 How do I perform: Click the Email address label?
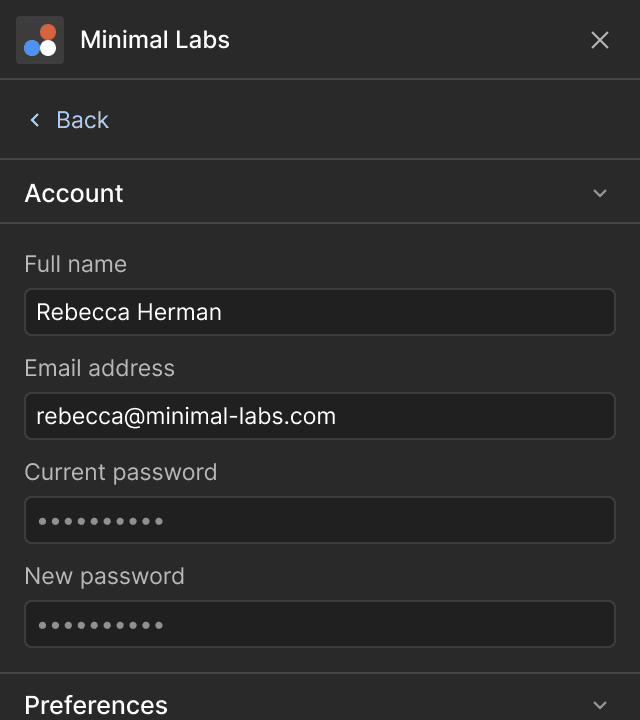(x=100, y=368)
